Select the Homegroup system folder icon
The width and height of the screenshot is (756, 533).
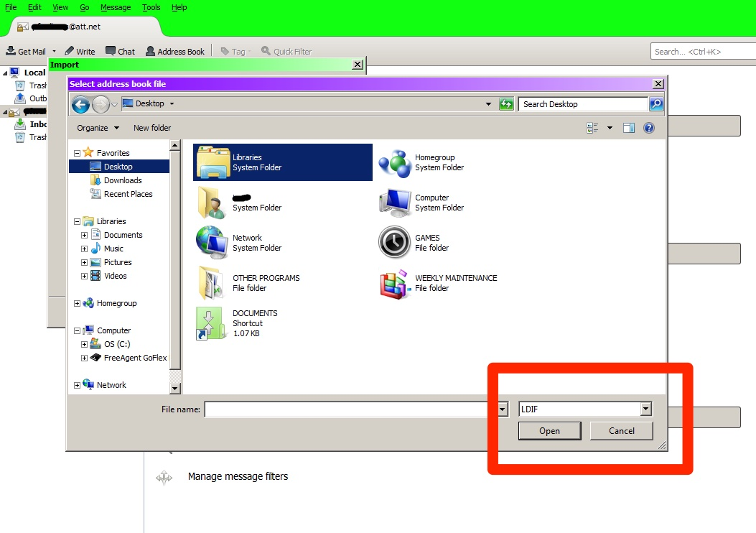pos(394,163)
